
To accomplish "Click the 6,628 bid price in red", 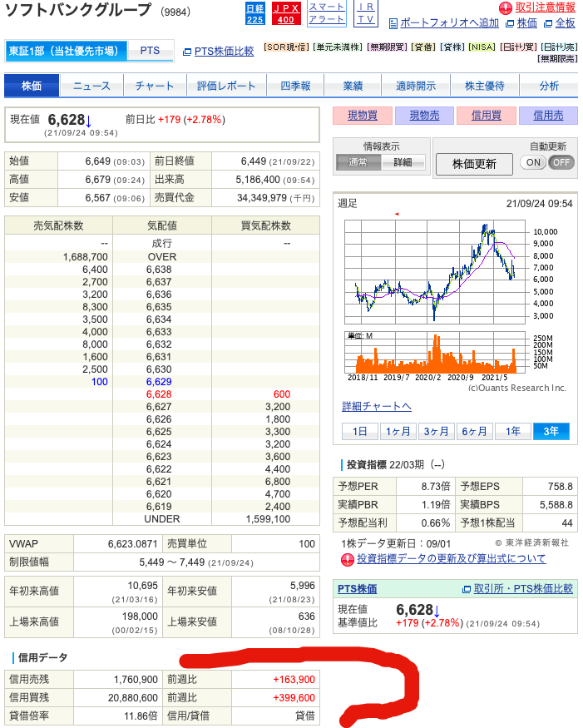I will click(x=159, y=394).
